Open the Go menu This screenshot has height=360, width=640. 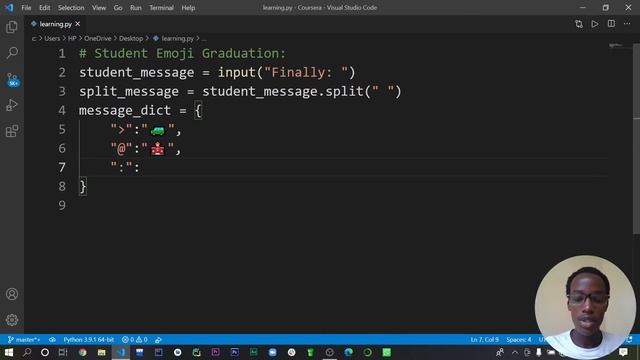click(x=118, y=8)
